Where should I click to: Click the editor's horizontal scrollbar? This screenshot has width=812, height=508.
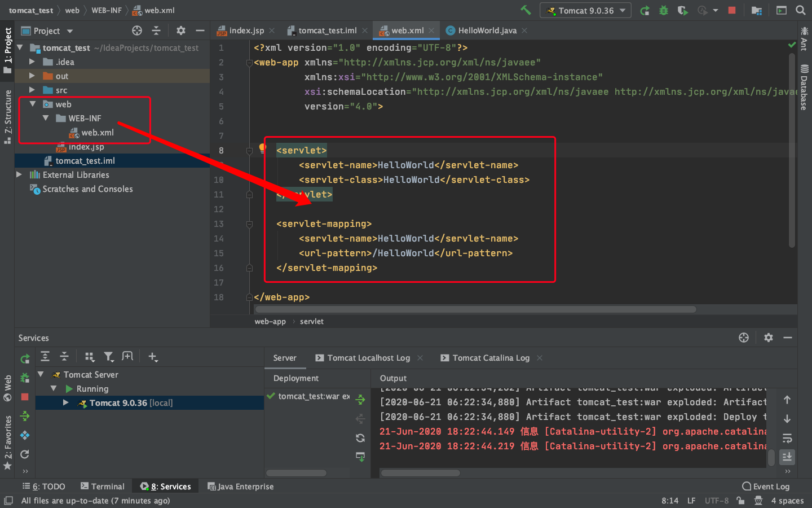click(475, 309)
